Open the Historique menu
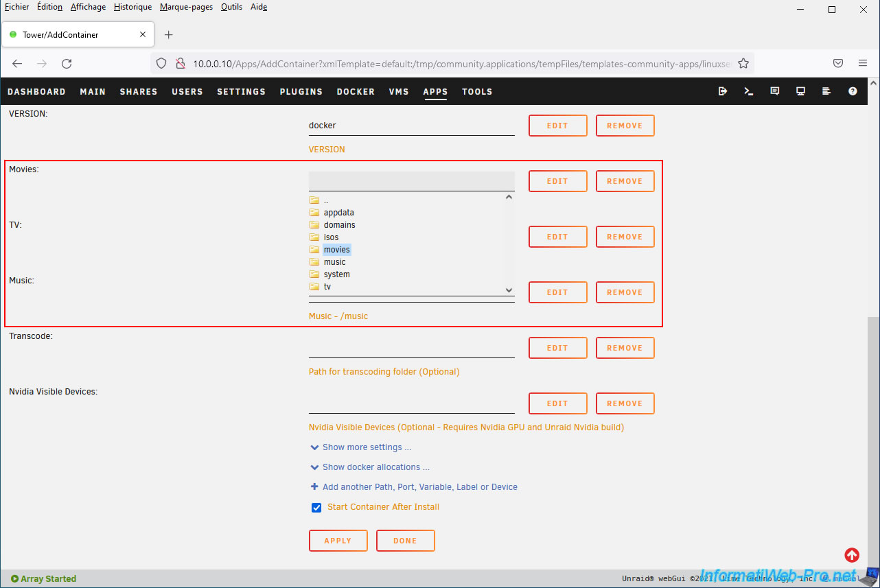 (x=132, y=7)
